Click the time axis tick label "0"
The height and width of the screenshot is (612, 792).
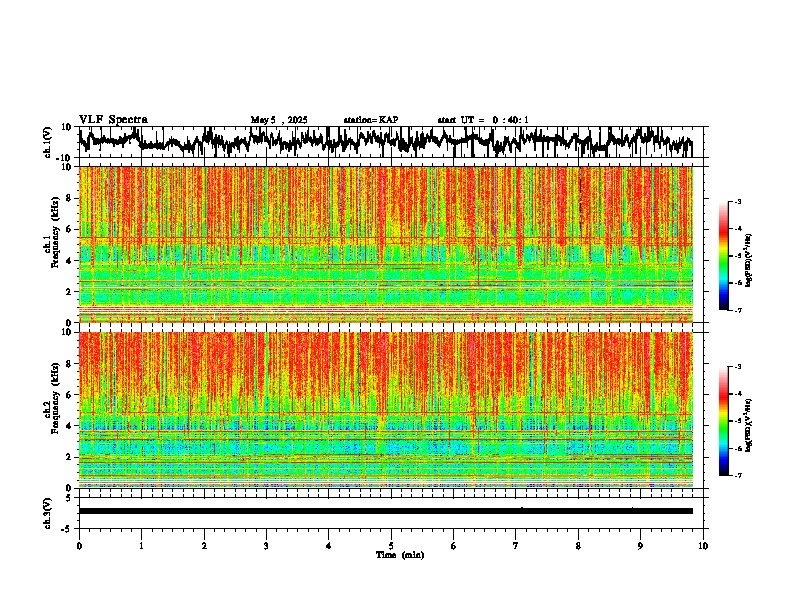(x=79, y=546)
